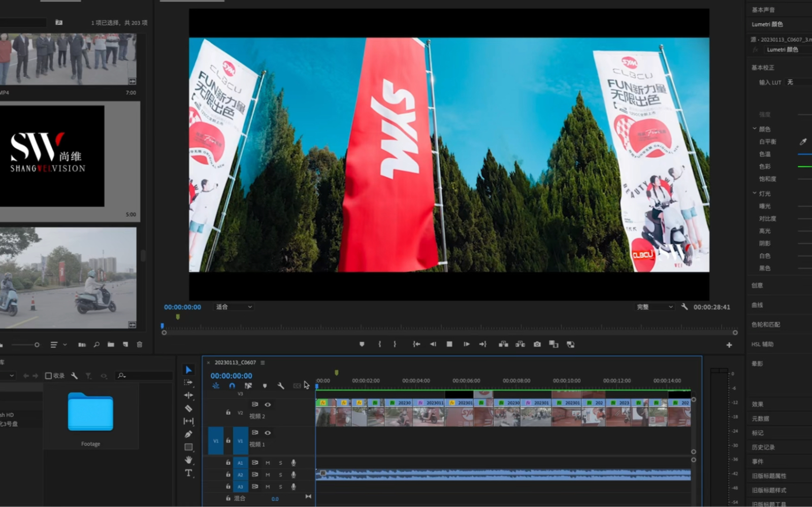Open the 基本声音 panel tab
The image size is (812, 507).
pyautogui.click(x=763, y=10)
